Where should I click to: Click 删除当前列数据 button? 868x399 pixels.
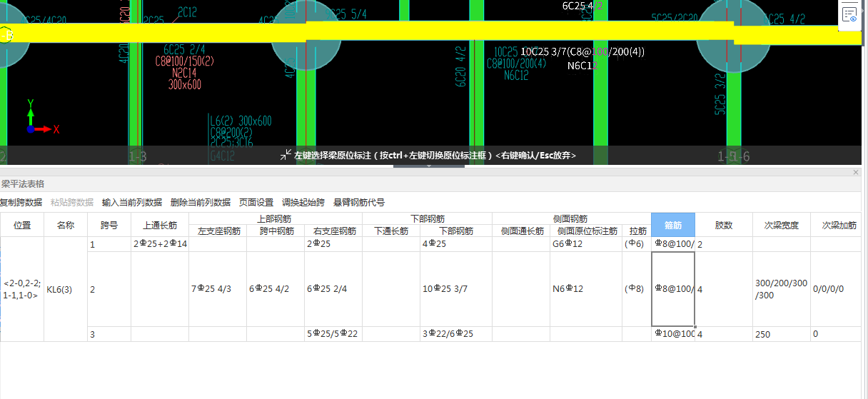click(201, 202)
